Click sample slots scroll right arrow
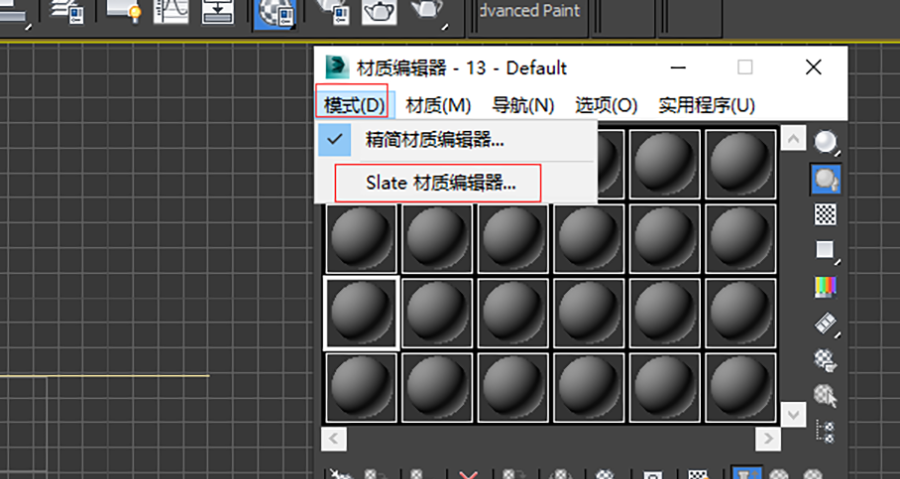Screen dimensions: 900x479 [x=768, y=439]
